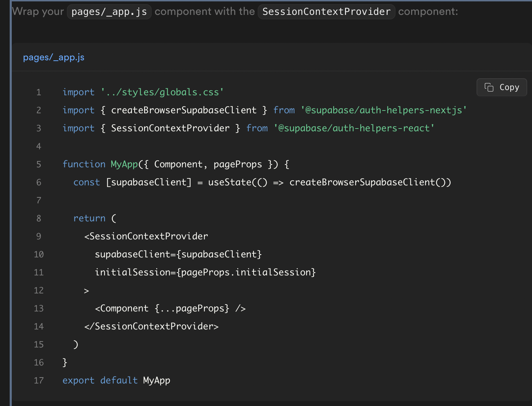This screenshot has width=532, height=406.
Task: Select the '@supabase/auth-helpers-nextjs' module path
Action: [383, 110]
